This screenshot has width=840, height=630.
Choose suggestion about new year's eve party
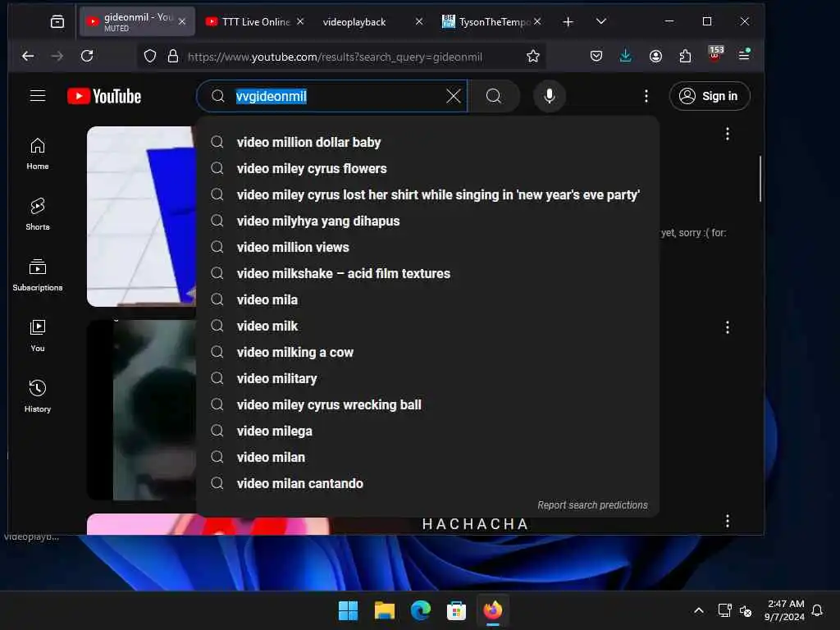click(427, 194)
